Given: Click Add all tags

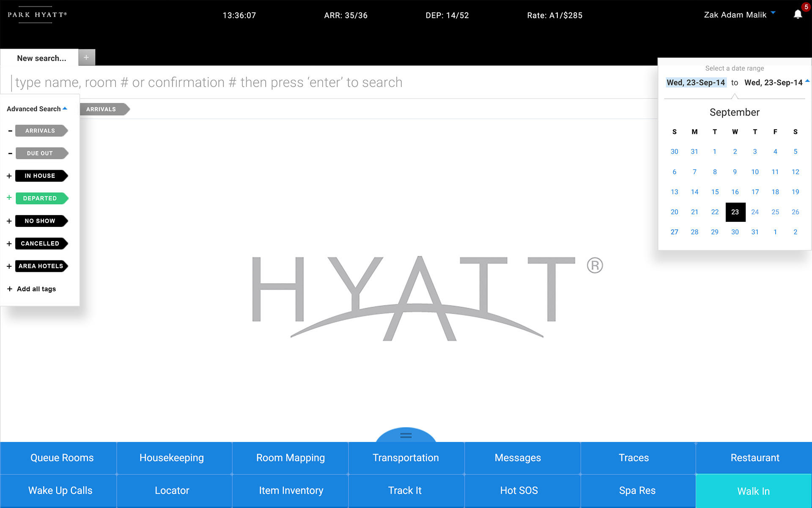Looking at the screenshot, I should (32, 289).
